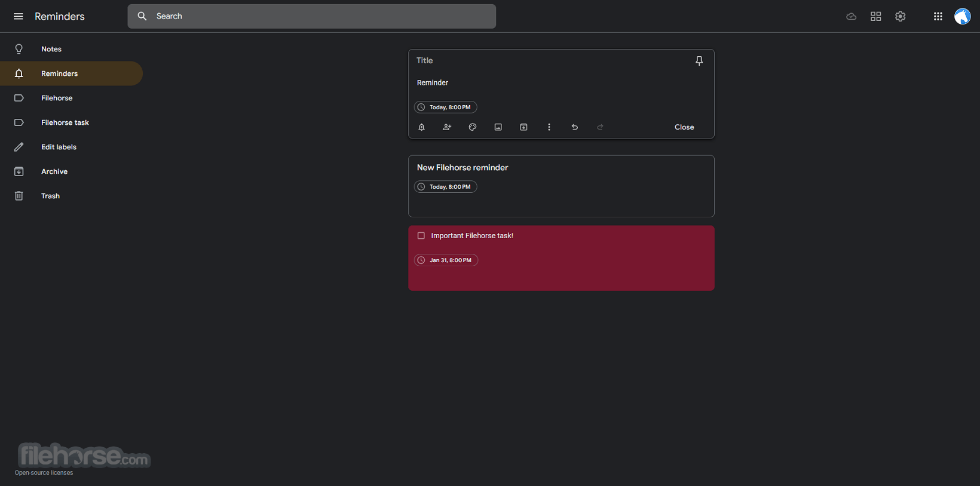Go to Archive in the sidebar

coord(71,171)
